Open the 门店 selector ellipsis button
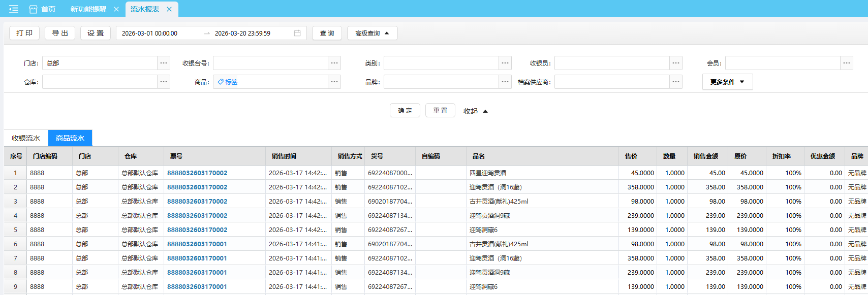Viewport: 868px width, 295px height. pyautogui.click(x=163, y=63)
